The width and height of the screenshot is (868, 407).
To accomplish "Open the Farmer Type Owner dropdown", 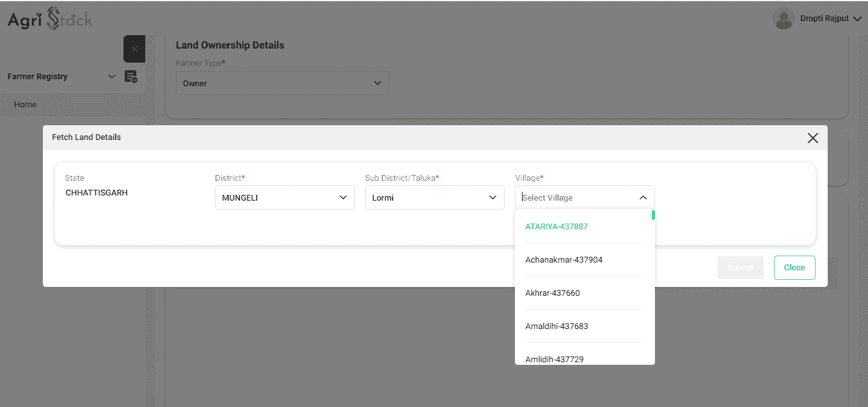I will [282, 84].
